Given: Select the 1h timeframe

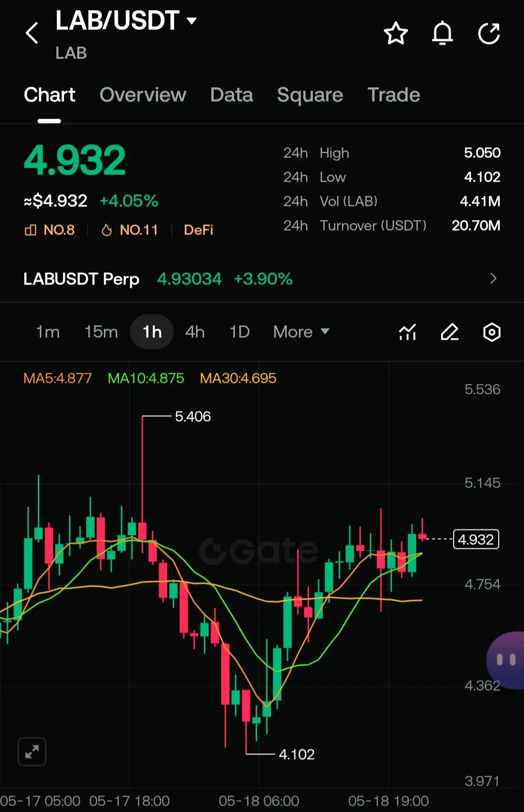Looking at the screenshot, I should (x=152, y=332).
